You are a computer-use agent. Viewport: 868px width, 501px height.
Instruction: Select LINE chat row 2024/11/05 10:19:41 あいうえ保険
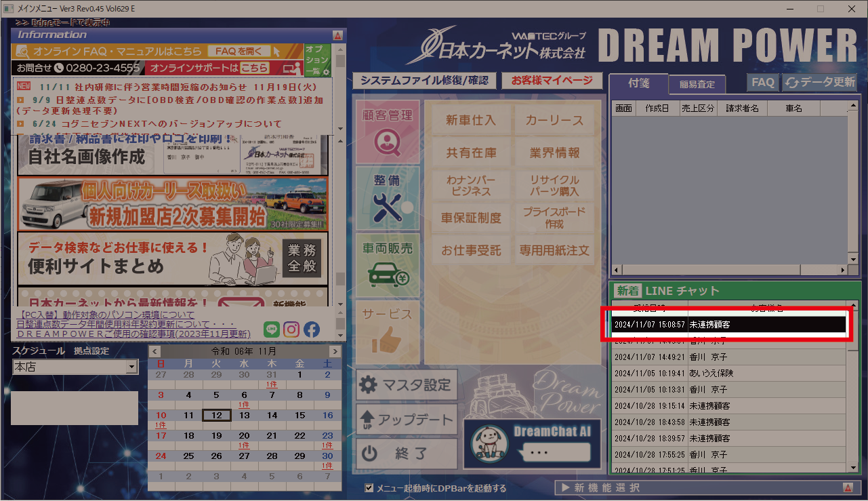click(x=728, y=374)
